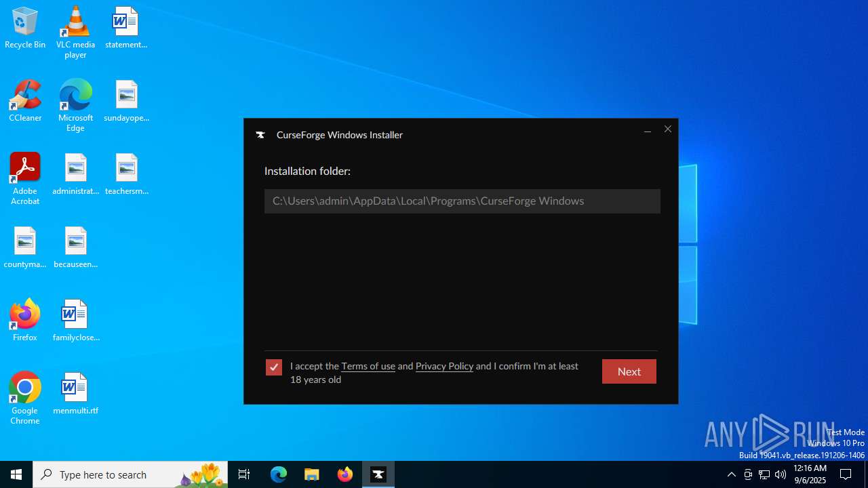Select the Google Chrome desktop shortcut
Image resolution: width=868 pixels, height=488 pixels.
[25, 399]
